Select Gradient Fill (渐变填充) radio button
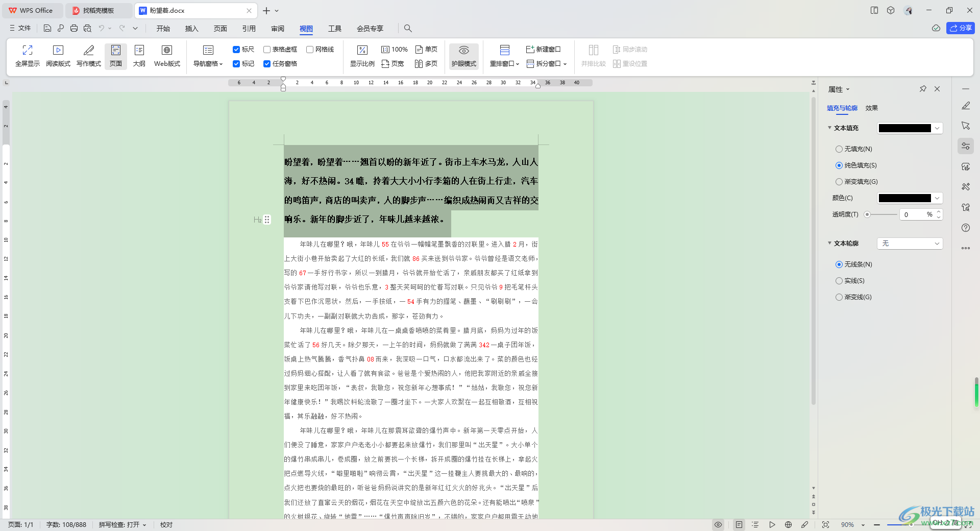Screen dimensions: 980x531 click(839, 182)
